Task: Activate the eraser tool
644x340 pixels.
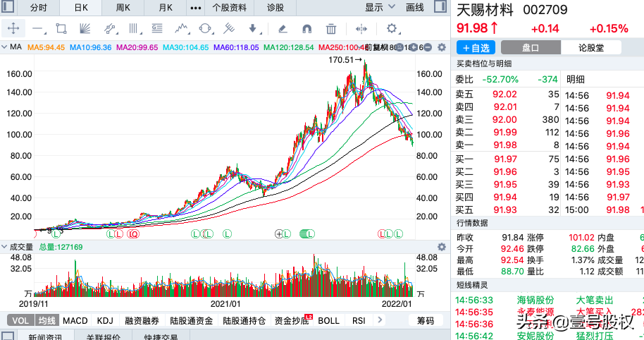Action: coord(282,29)
